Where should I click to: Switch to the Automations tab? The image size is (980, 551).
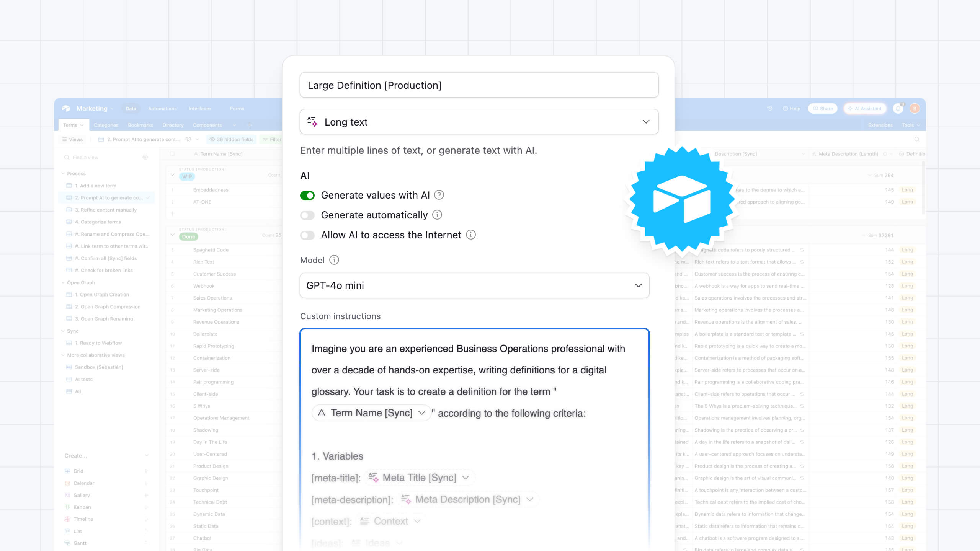tap(162, 109)
